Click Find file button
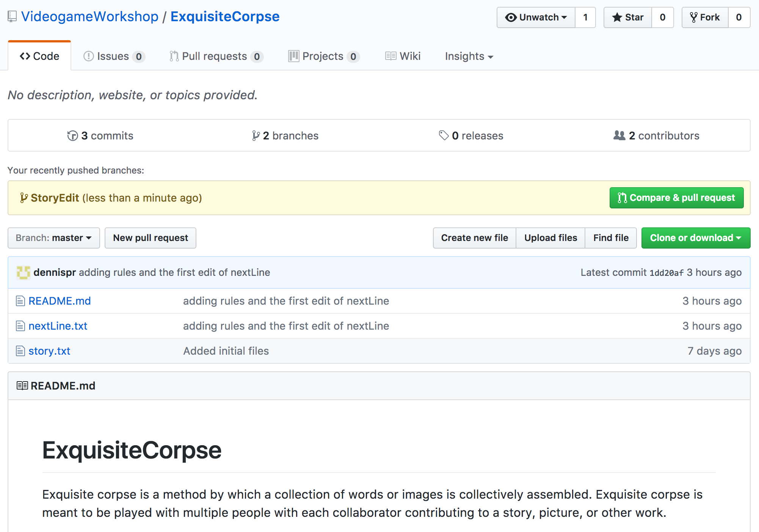 point(611,238)
